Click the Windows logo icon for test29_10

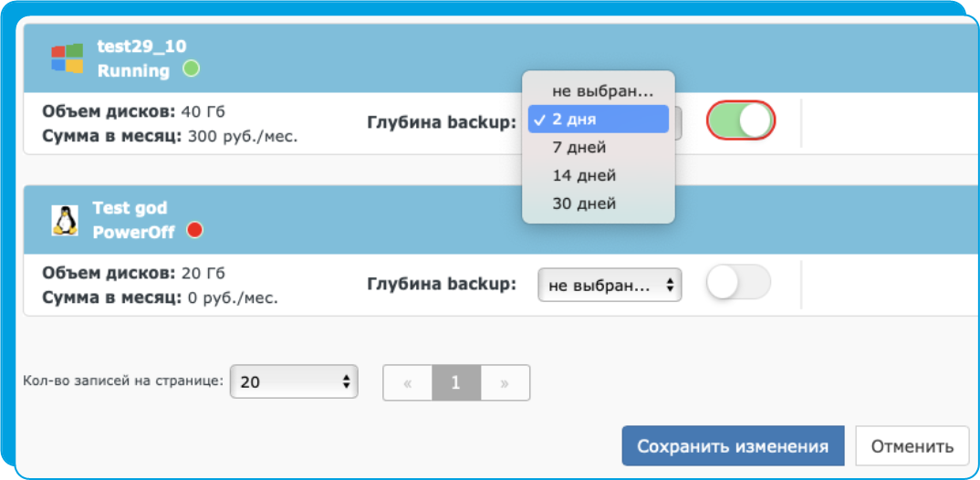click(x=67, y=58)
